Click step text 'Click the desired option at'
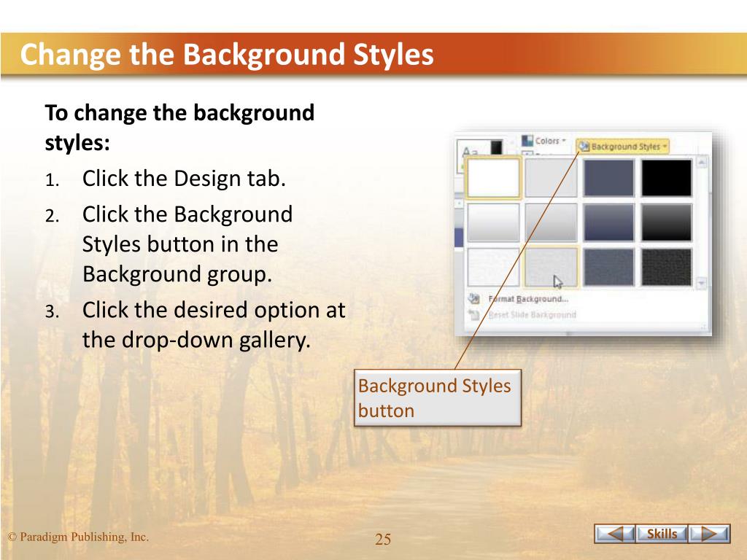The image size is (747, 560). click(x=214, y=310)
